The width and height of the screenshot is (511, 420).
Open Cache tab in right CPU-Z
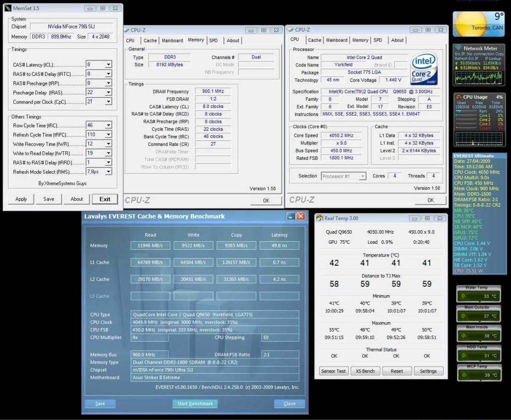pos(315,40)
